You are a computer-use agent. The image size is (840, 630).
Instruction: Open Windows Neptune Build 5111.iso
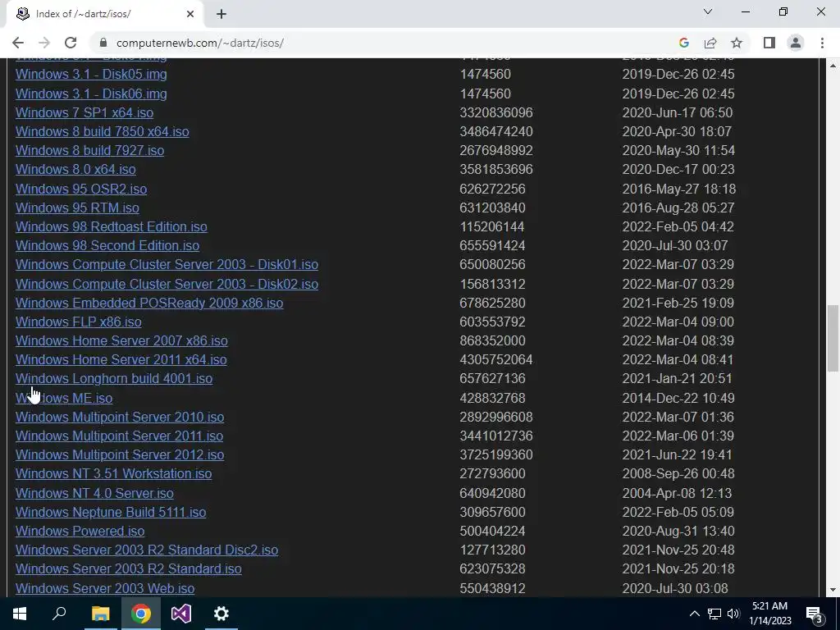(x=111, y=512)
